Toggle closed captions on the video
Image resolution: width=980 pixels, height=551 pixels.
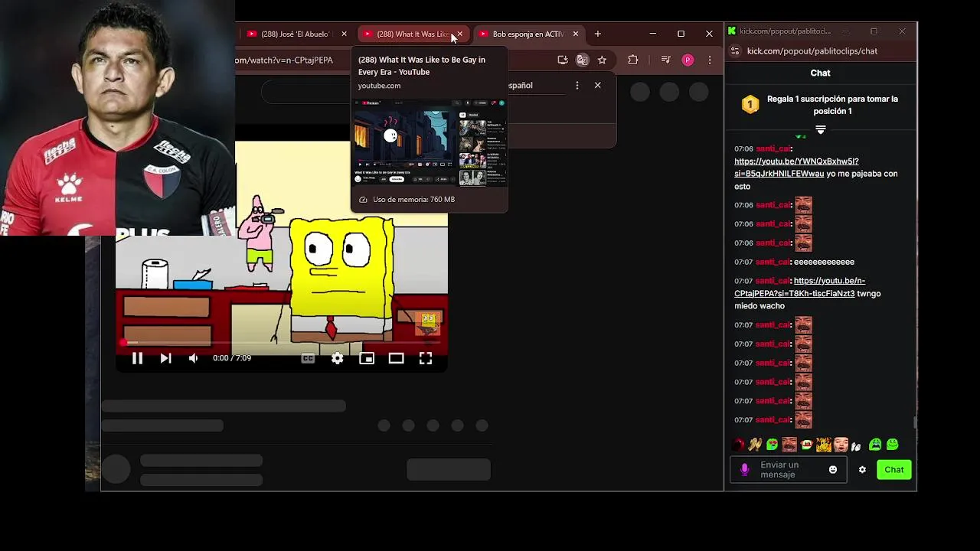pyautogui.click(x=308, y=358)
